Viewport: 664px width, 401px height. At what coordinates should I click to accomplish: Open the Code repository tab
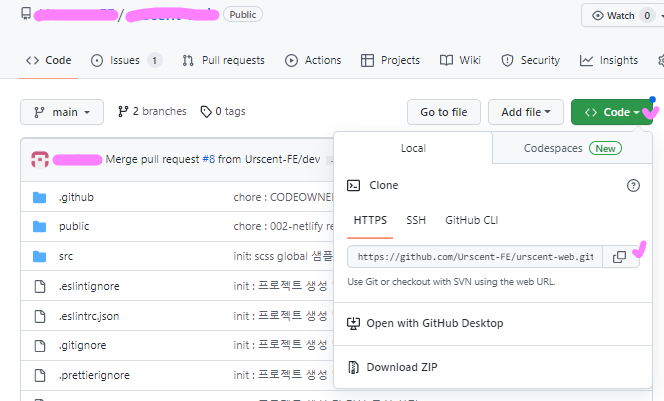pos(49,61)
